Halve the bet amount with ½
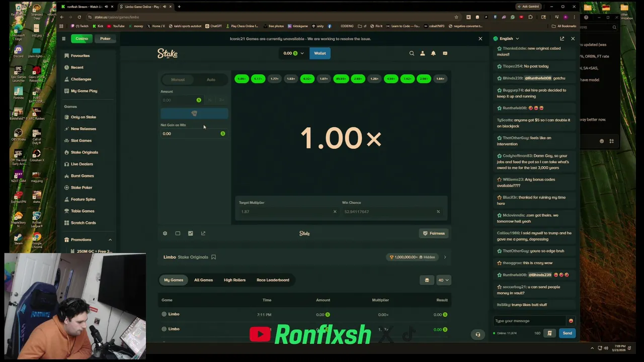644x362 pixels. point(210,100)
